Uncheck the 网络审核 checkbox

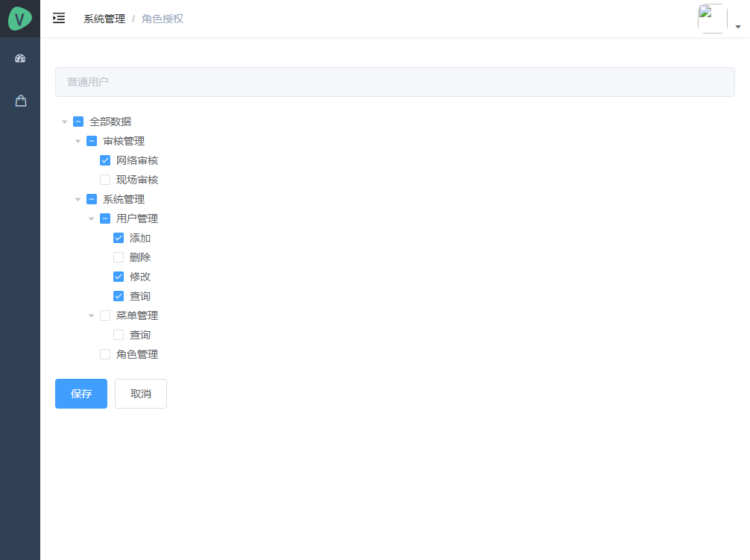click(105, 160)
